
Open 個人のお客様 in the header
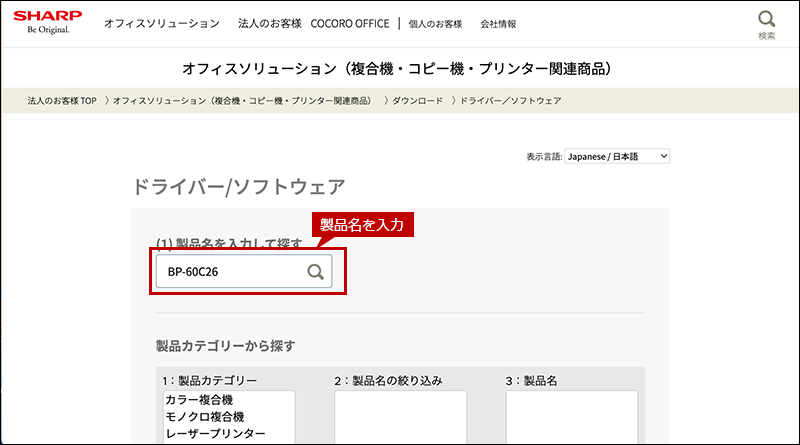click(x=435, y=24)
